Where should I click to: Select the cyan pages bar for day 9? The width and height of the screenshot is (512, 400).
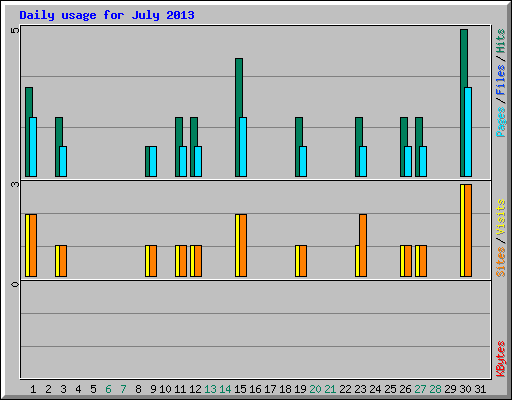(153, 161)
